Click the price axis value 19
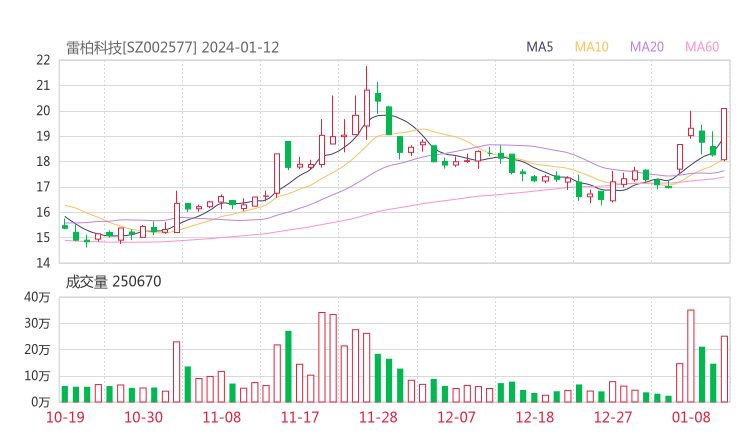Viewport: 740px width, 440px height. point(43,136)
